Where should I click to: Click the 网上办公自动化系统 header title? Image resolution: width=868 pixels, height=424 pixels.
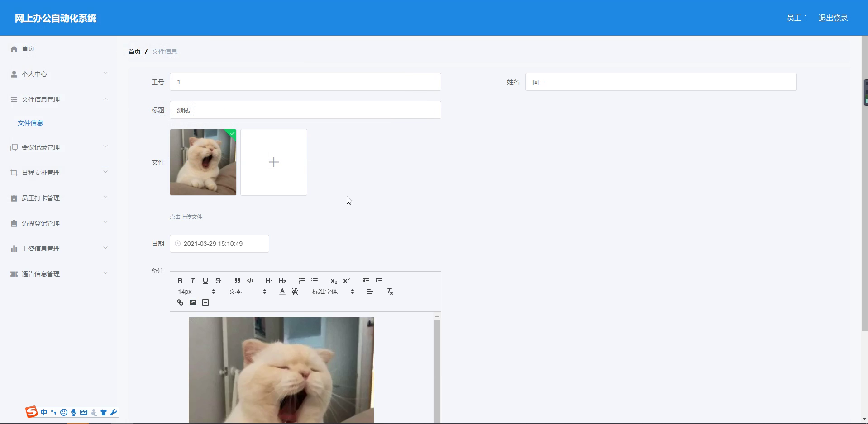[x=56, y=18]
